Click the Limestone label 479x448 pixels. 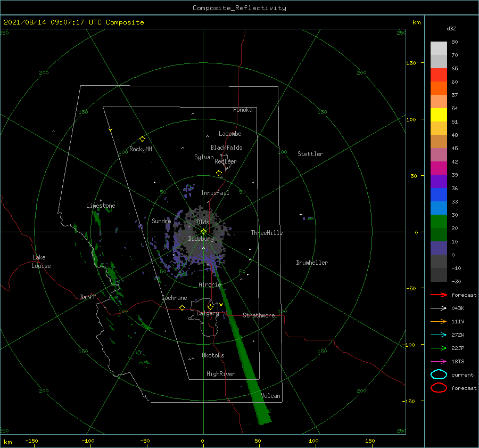[x=101, y=206]
